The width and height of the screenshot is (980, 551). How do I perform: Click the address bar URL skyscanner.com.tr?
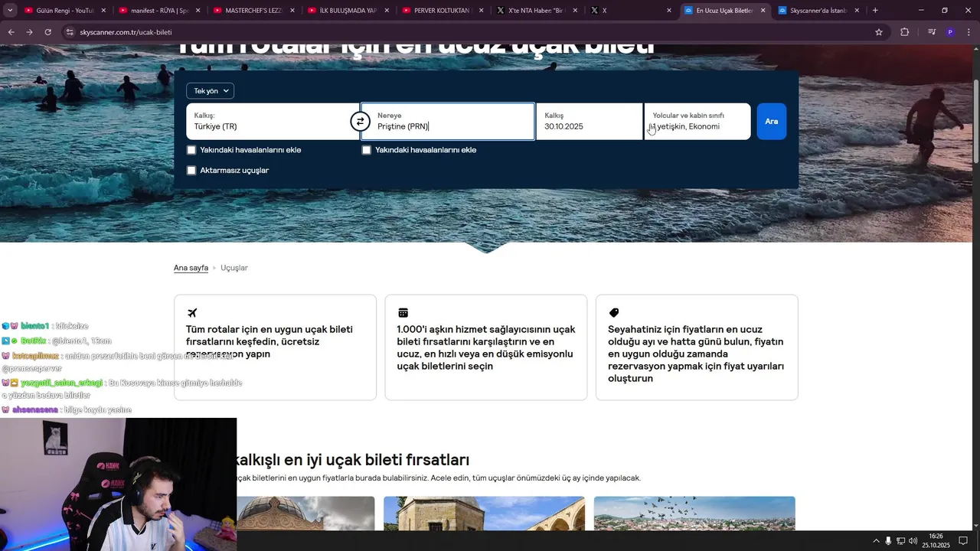126,32
